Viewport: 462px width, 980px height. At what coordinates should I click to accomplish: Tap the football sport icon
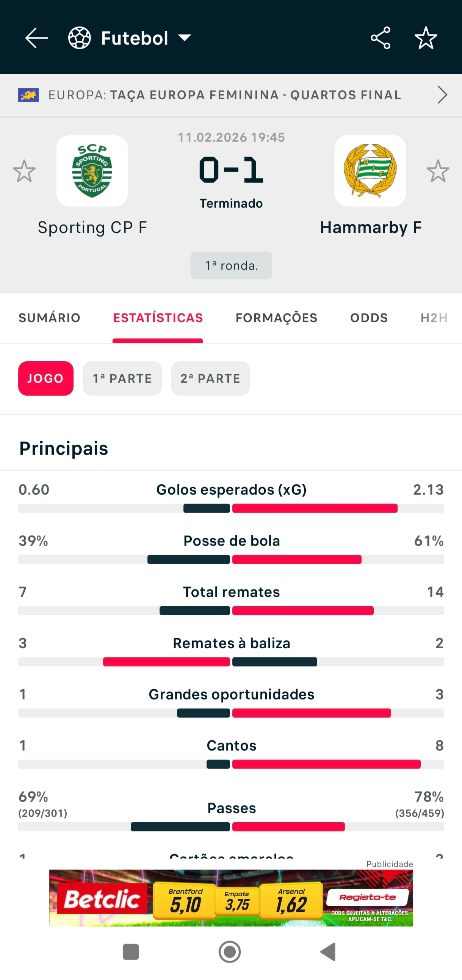[x=80, y=38]
